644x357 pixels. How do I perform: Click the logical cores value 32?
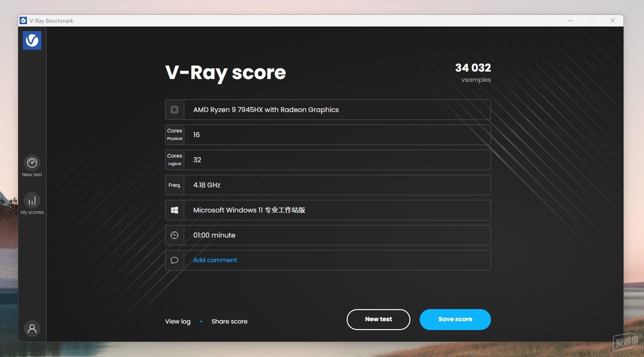click(197, 160)
